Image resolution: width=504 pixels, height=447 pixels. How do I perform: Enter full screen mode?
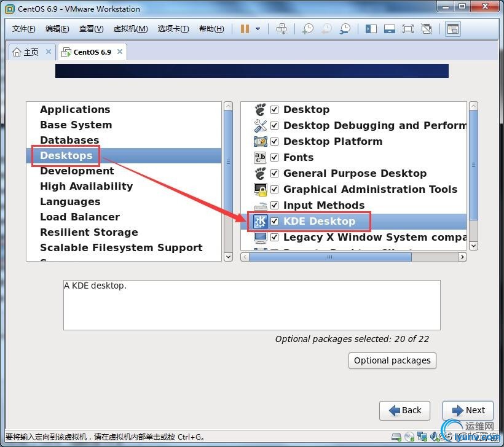point(408,29)
